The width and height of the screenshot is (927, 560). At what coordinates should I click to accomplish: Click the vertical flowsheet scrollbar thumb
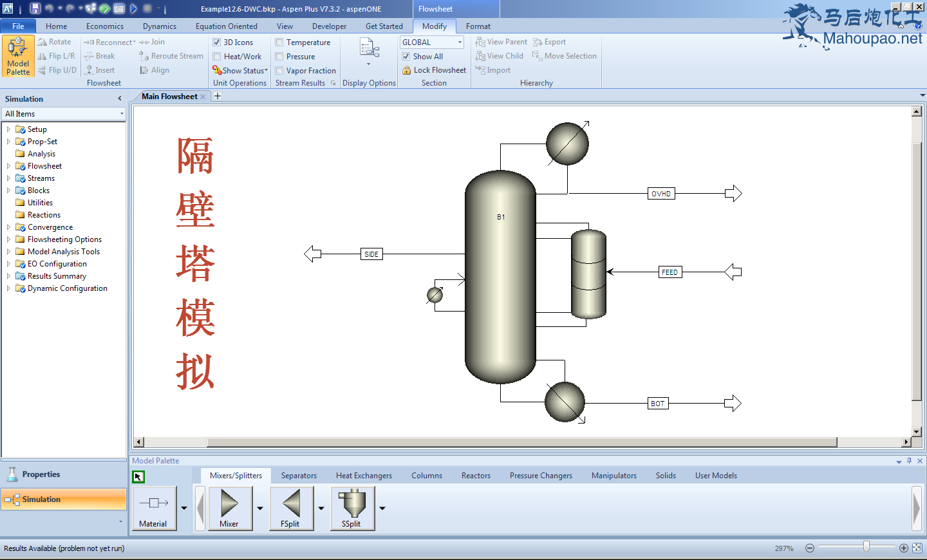(x=917, y=272)
